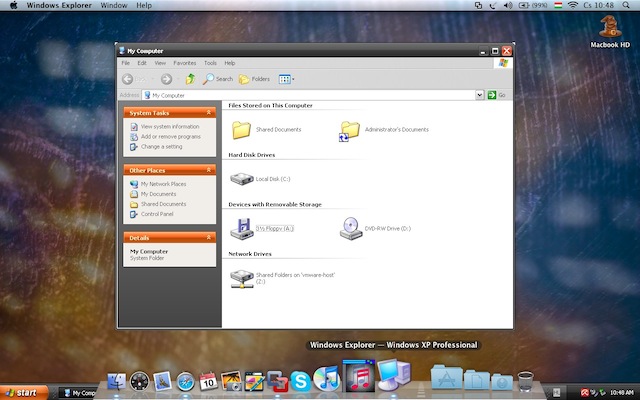Open Downloads folder stack in Dock
The width and height of the screenshot is (640, 400).
(502, 382)
